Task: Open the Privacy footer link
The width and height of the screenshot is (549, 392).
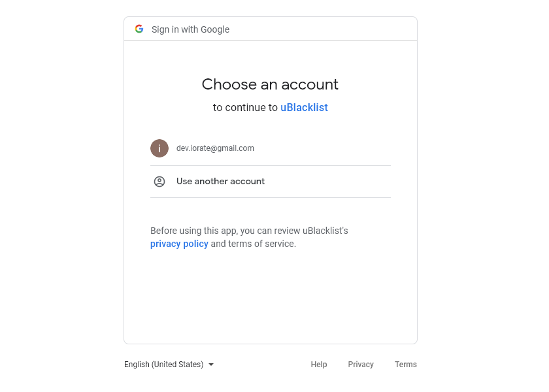Action: click(361, 365)
